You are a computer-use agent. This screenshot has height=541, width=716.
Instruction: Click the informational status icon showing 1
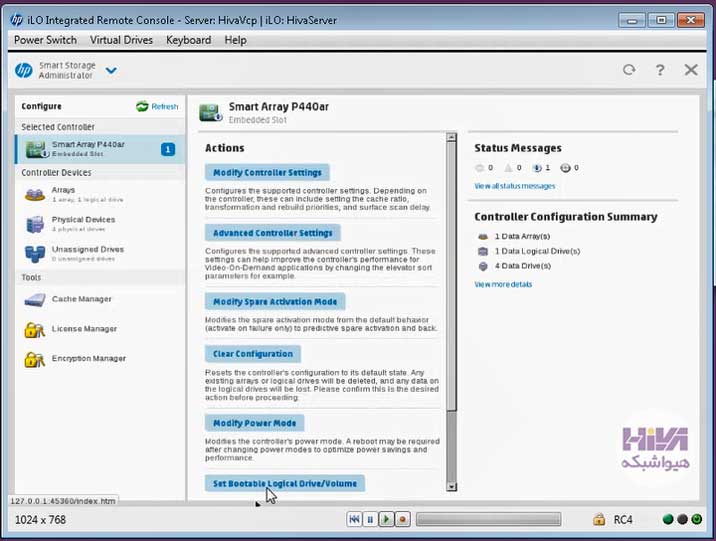point(537,168)
